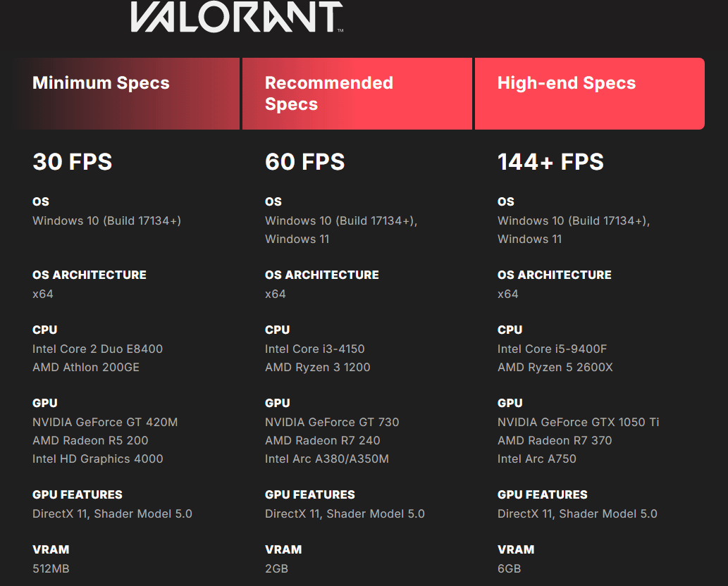Select the High-end Specs header
The image size is (728, 586).
[590, 94]
